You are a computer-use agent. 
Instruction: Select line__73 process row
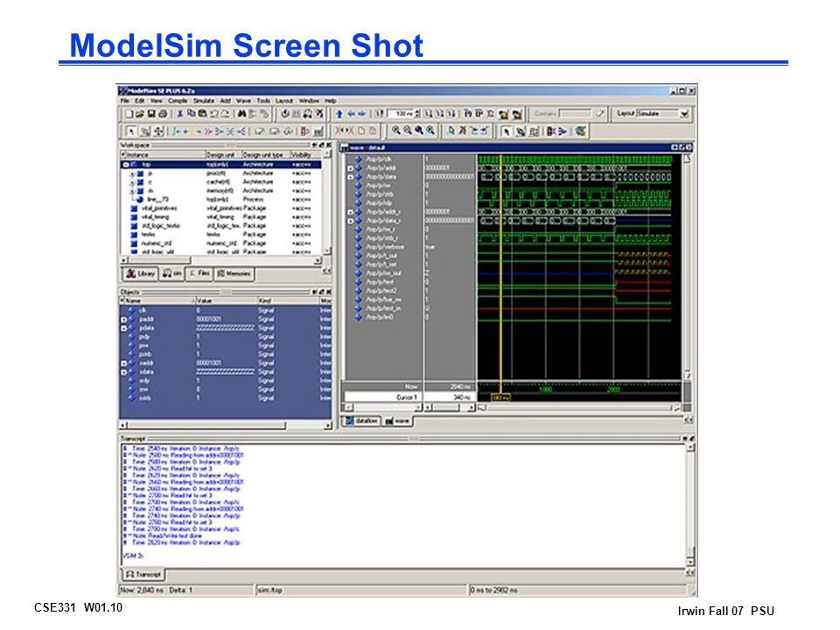221,199
